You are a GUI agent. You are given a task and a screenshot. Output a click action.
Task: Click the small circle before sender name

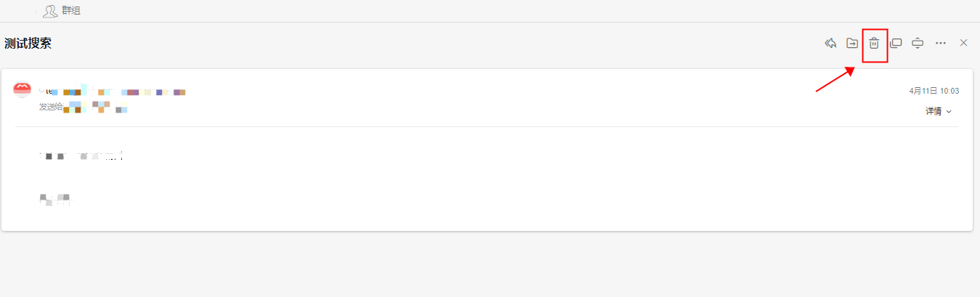(x=41, y=91)
